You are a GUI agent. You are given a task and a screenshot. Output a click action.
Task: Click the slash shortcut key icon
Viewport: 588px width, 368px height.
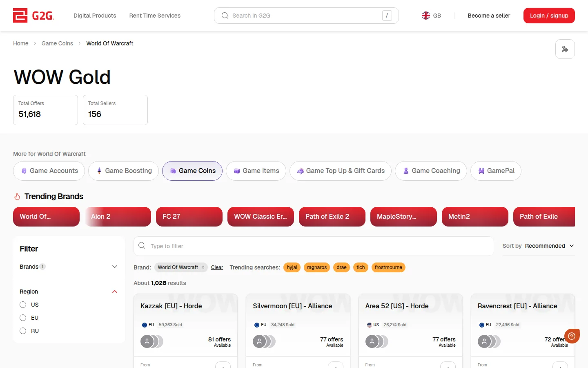387,16
